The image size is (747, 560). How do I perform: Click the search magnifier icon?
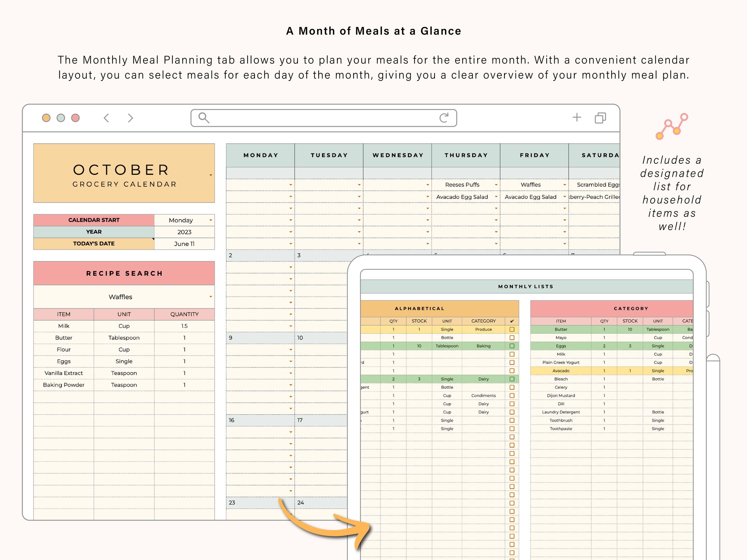click(x=204, y=118)
